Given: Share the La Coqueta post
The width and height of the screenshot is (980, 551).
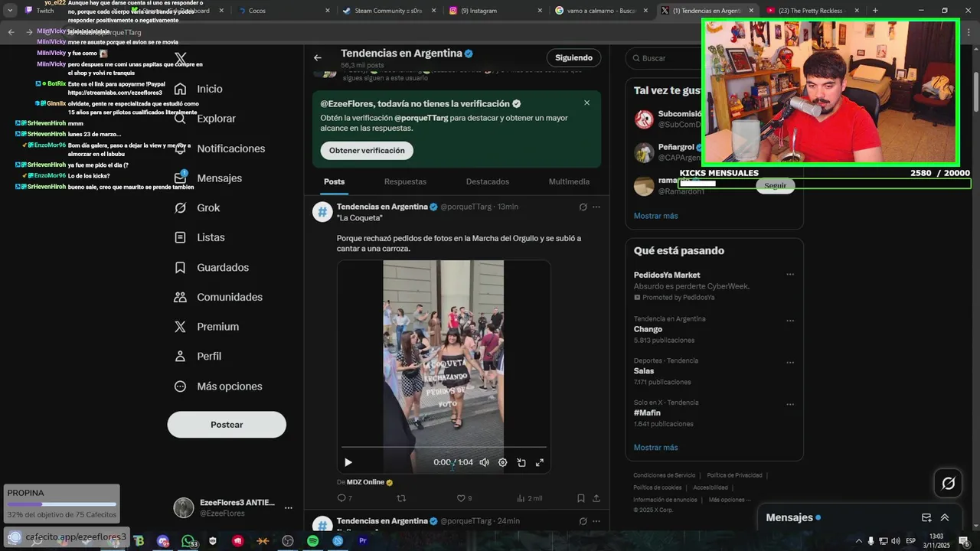Looking at the screenshot, I should (x=596, y=498).
